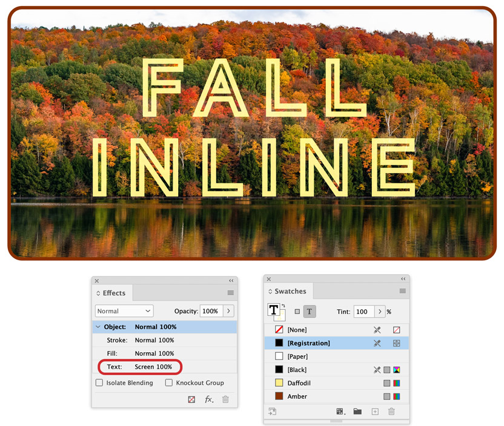Viewport: 504px width, 426px height.
Task: Select the Fill: Normal 100% row
Action: [x=165, y=353]
